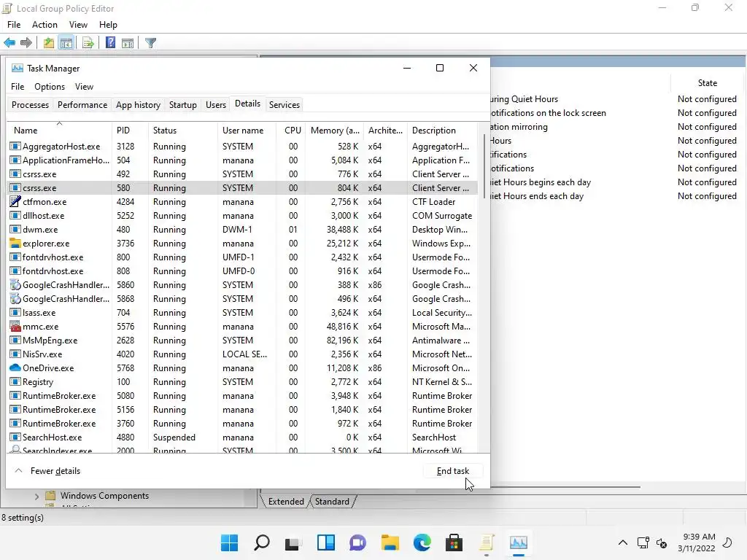Click the Task Manager vertical scrollbar thumb
Viewport: 747px width, 560px height.
pyautogui.click(x=484, y=166)
